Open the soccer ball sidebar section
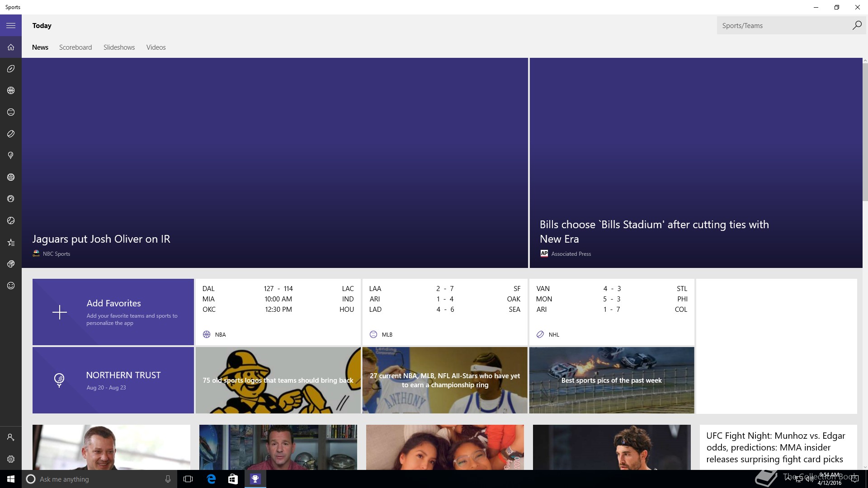This screenshot has width=868, height=488. (x=11, y=178)
